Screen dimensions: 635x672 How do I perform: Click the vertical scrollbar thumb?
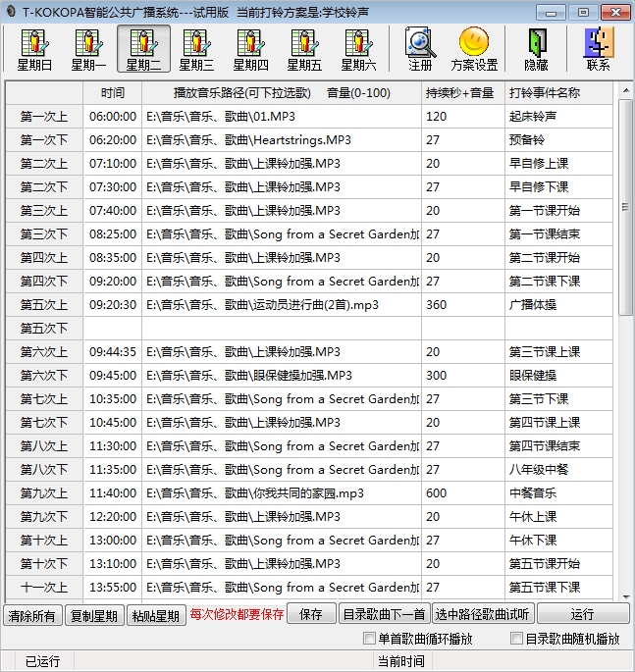click(x=625, y=208)
